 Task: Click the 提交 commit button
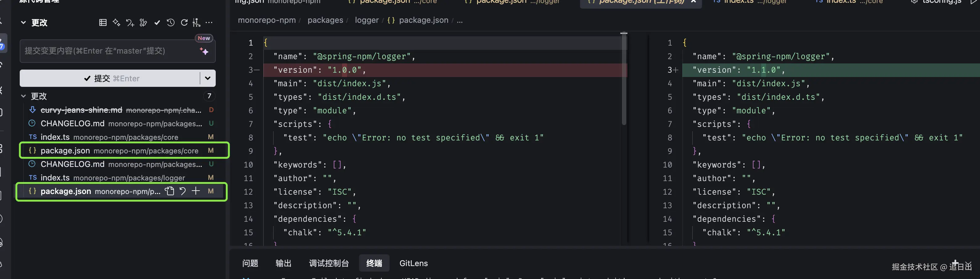click(110, 78)
